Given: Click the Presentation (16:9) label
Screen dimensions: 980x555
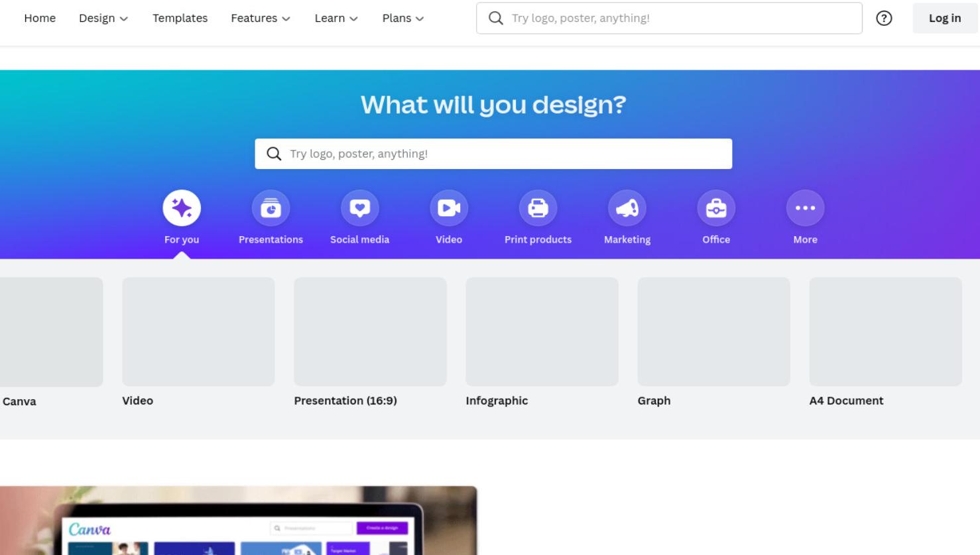Looking at the screenshot, I should [345, 401].
